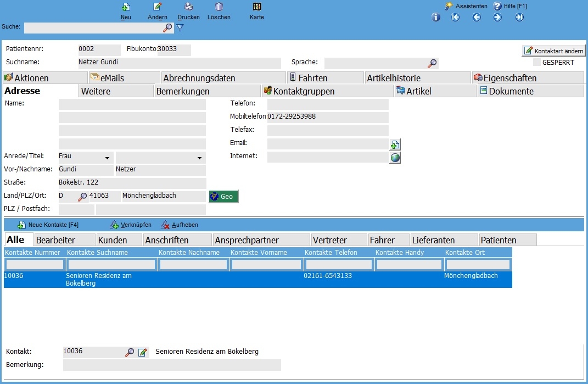Open the Aktionen tab
Screen dimensions: 588x384
coord(45,77)
